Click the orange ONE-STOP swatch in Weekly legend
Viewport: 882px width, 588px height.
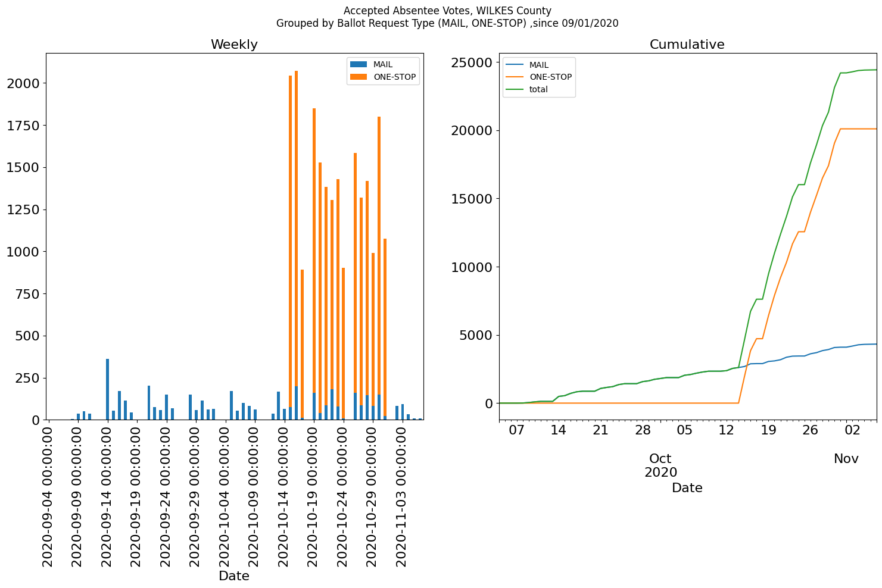coord(359,77)
